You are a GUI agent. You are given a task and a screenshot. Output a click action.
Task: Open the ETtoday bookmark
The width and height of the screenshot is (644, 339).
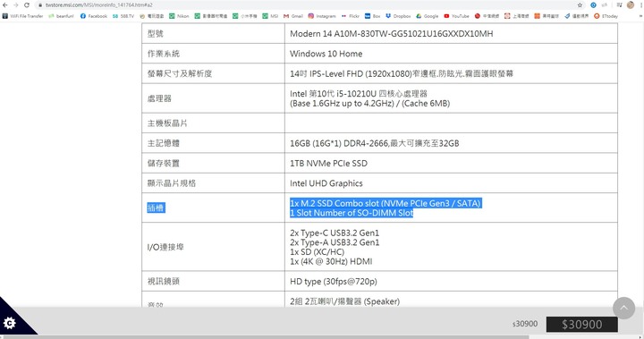(606, 16)
